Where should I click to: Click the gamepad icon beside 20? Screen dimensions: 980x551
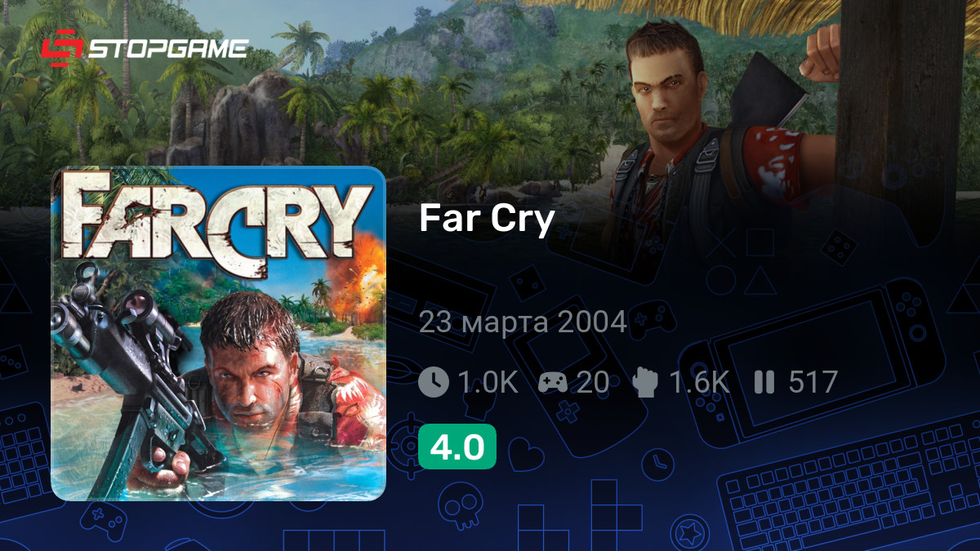(x=555, y=382)
